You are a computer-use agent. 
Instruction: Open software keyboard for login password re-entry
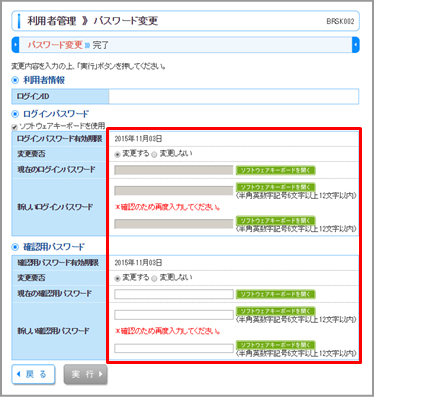click(276, 220)
